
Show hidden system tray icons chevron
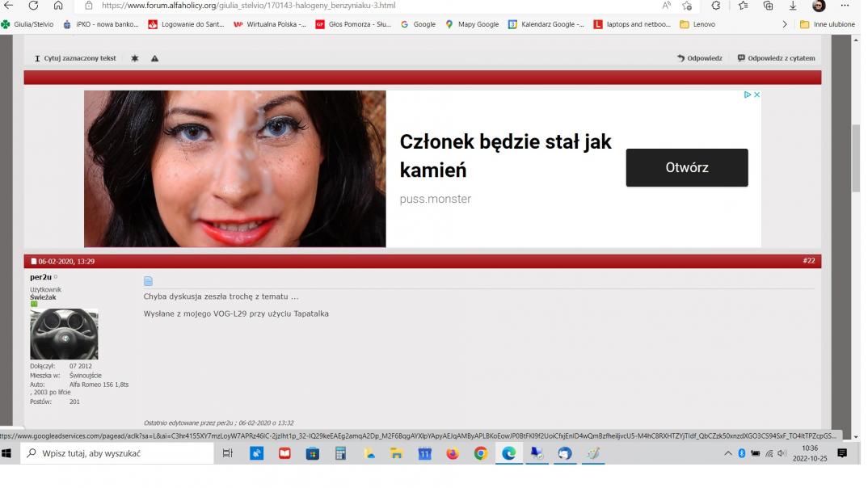(728, 454)
